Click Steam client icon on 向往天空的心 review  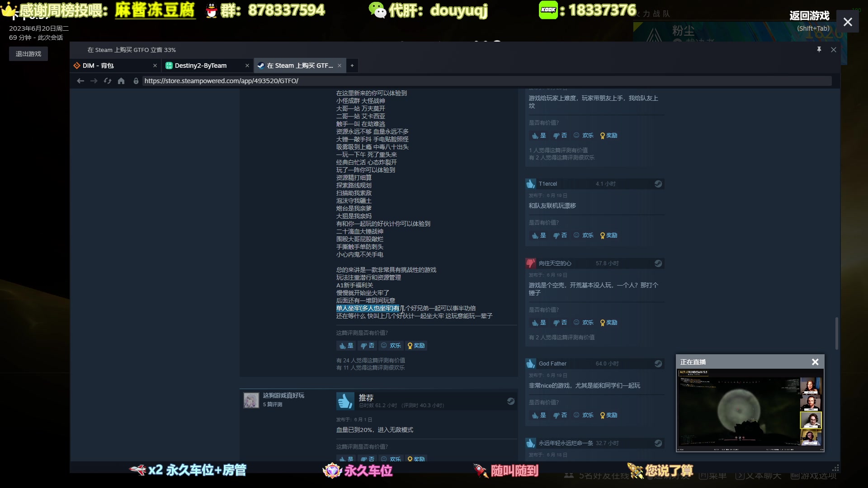[x=658, y=263]
